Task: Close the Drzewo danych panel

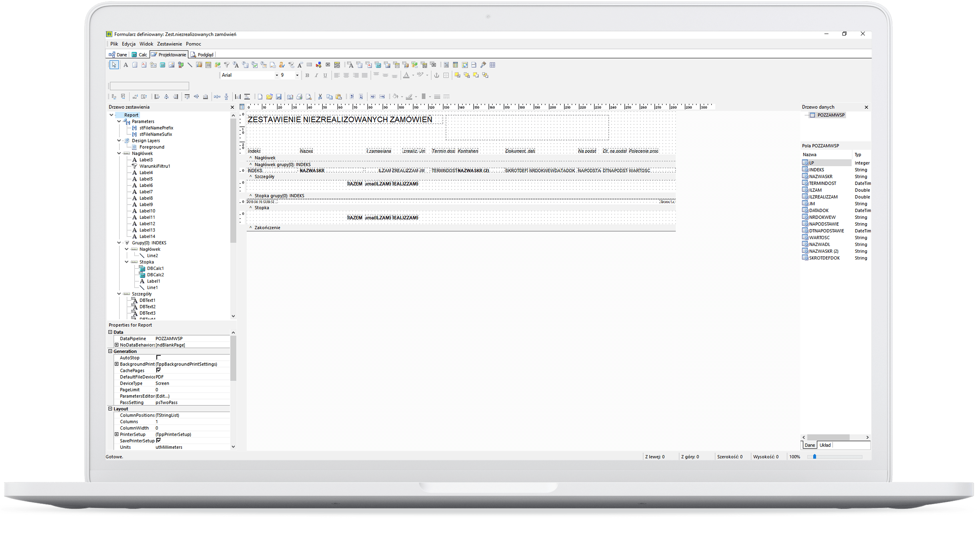Action: (x=866, y=107)
